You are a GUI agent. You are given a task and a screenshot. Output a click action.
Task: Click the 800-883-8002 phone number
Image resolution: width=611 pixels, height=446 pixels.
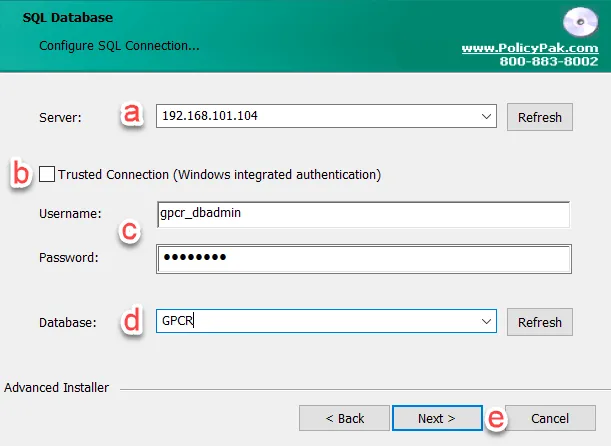(548, 61)
